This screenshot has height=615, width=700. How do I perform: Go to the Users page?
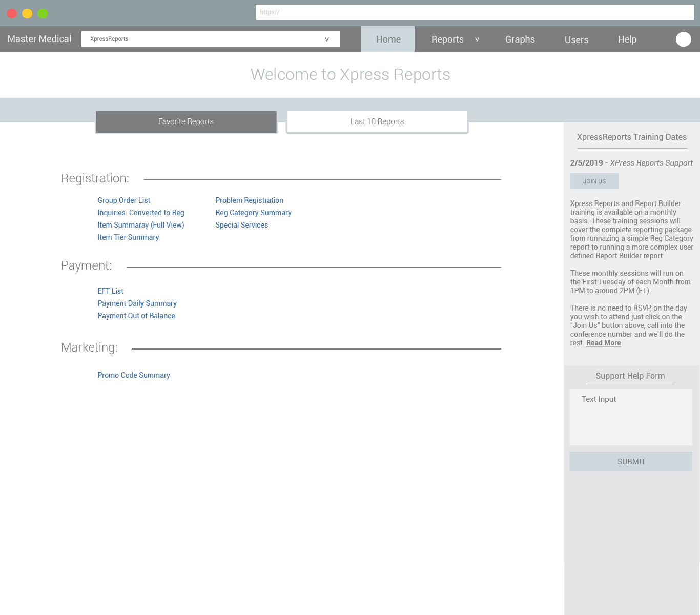576,39
